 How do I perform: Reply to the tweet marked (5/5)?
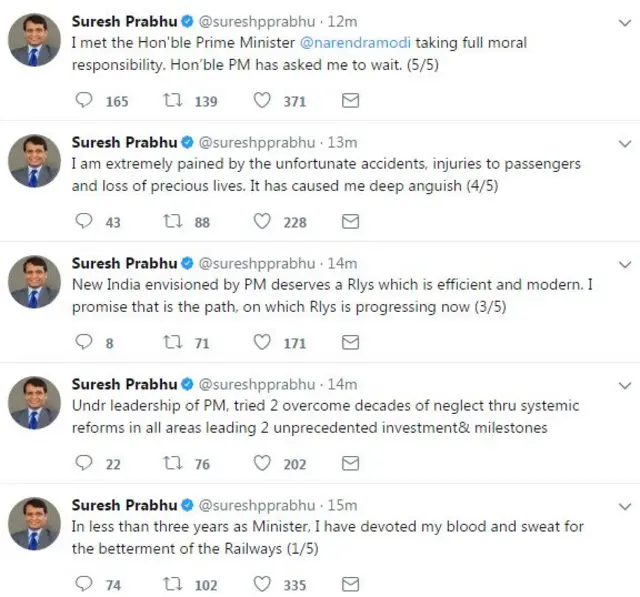[x=85, y=101]
